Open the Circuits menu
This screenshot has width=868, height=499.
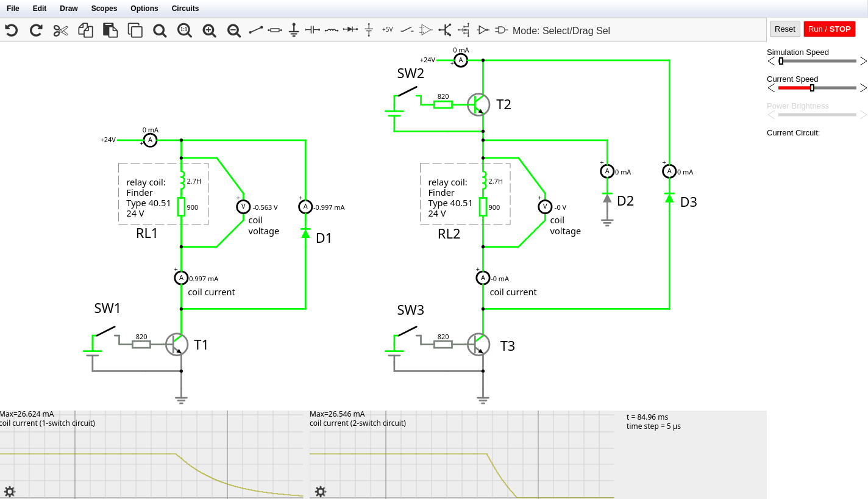tap(185, 9)
